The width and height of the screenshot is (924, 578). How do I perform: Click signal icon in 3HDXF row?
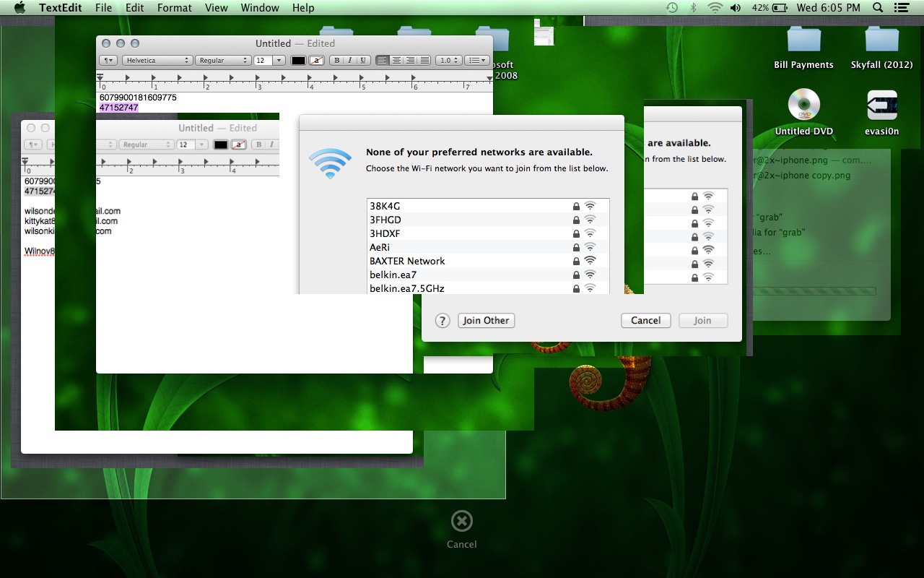point(590,233)
